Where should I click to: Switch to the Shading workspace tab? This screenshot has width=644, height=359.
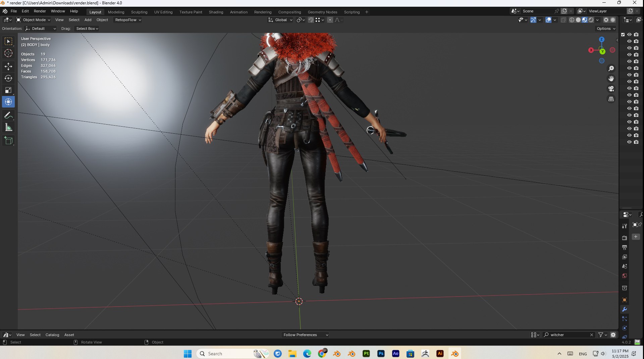(x=216, y=12)
